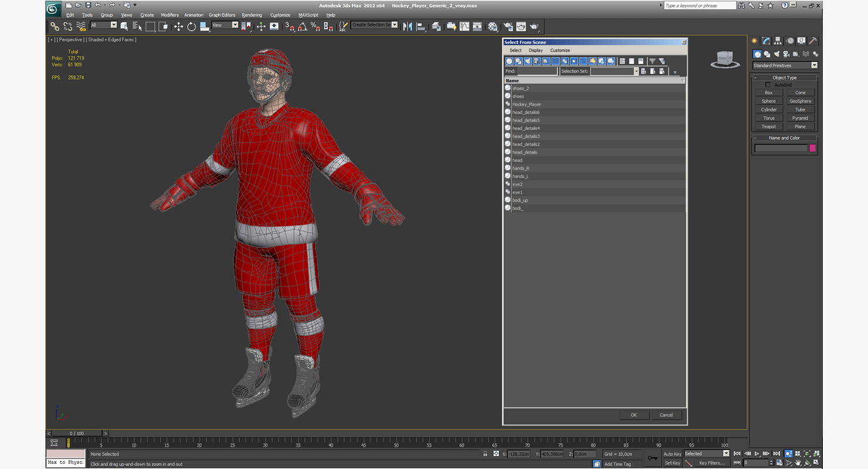The height and width of the screenshot is (469, 868).
Task: Open the Rendering menu
Action: pos(252,15)
